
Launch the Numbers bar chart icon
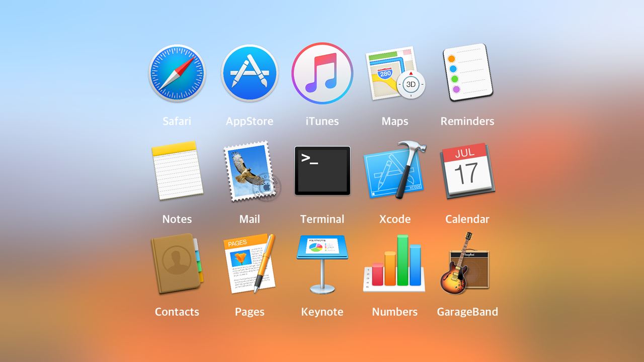(394, 263)
